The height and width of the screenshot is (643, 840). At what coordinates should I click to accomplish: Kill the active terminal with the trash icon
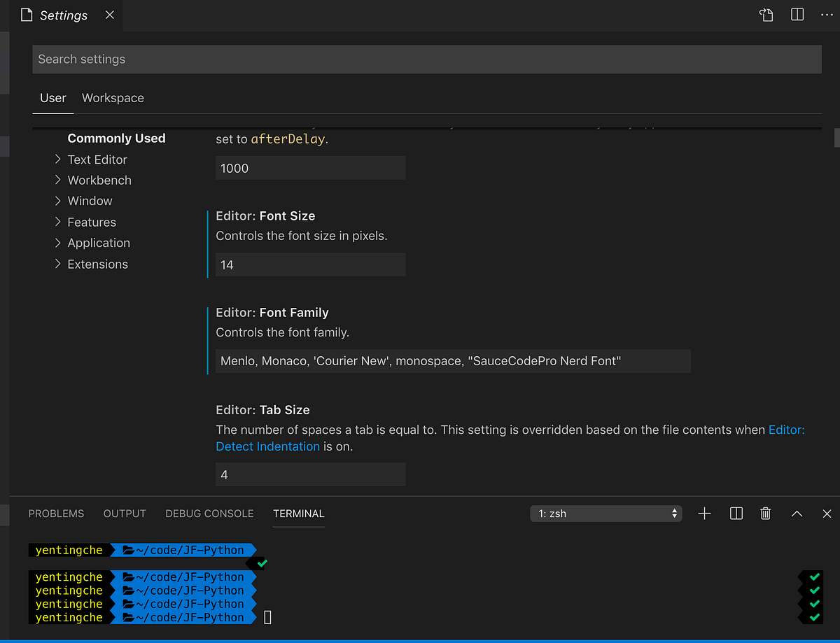[765, 514]
